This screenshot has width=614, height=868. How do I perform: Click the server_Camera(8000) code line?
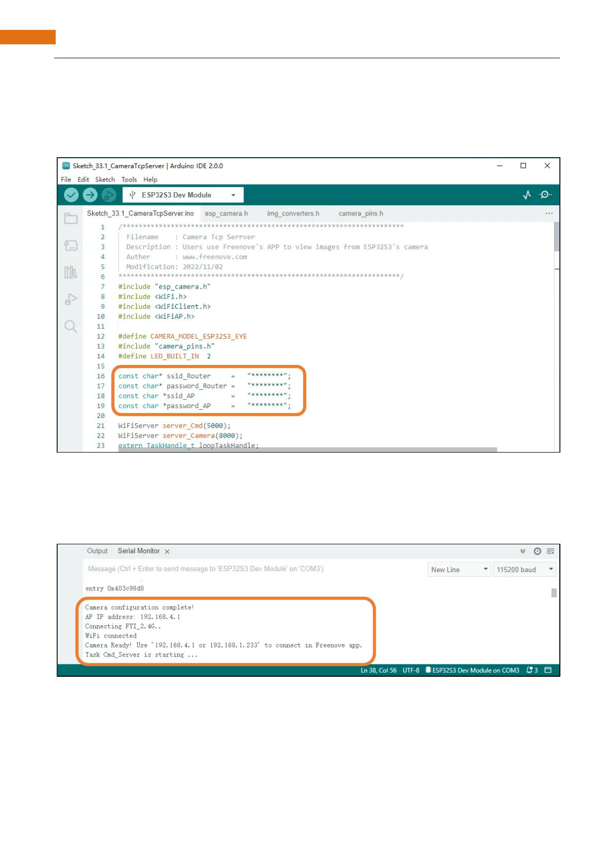point(180,436)
